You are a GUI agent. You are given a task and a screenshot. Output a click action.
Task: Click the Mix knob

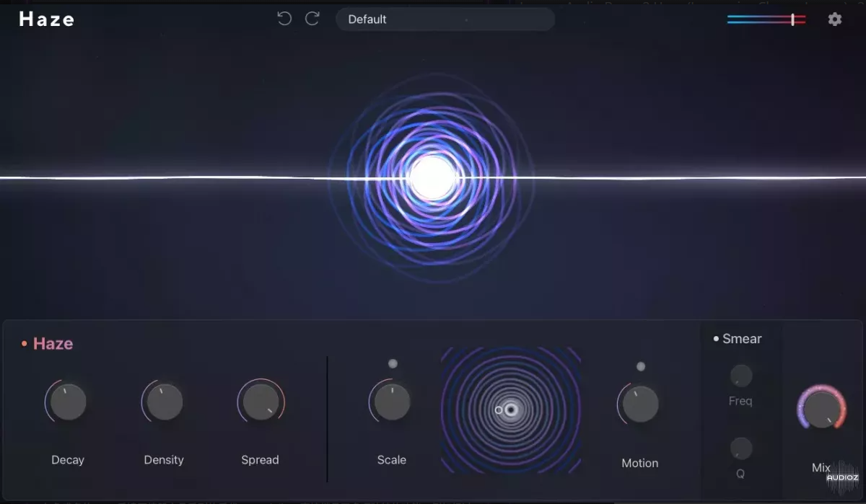[821, 410]
